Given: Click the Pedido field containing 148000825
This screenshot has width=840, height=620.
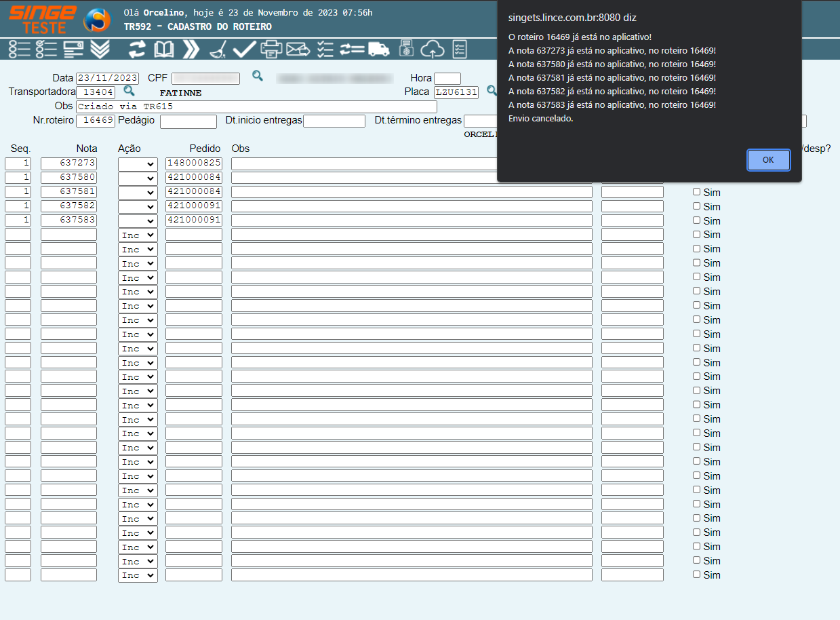Looking at the screenshot, I should click(194, 163).
